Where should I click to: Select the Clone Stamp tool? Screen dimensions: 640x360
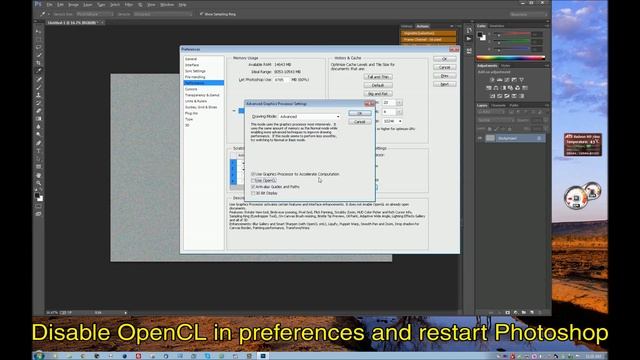[38, 95]
